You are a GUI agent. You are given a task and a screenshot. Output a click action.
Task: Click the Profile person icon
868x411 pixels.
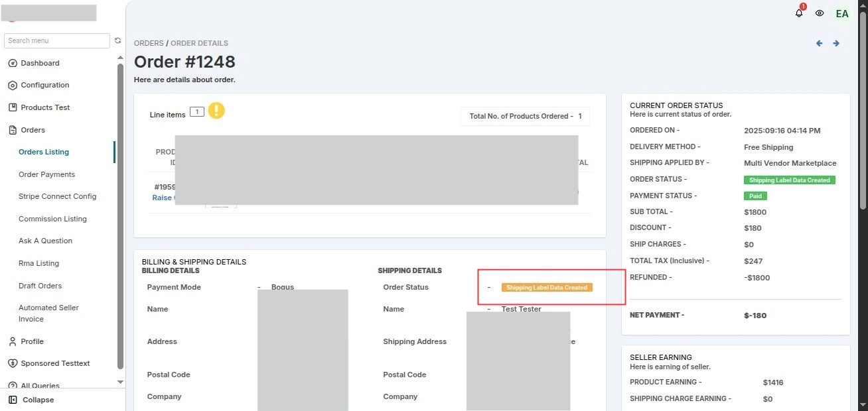pos(13,341)
